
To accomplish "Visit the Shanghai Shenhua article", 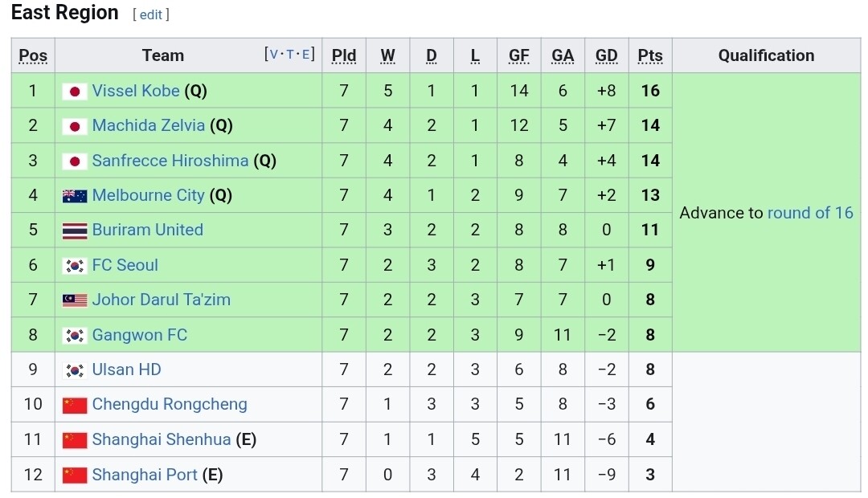I will point(161,439).
